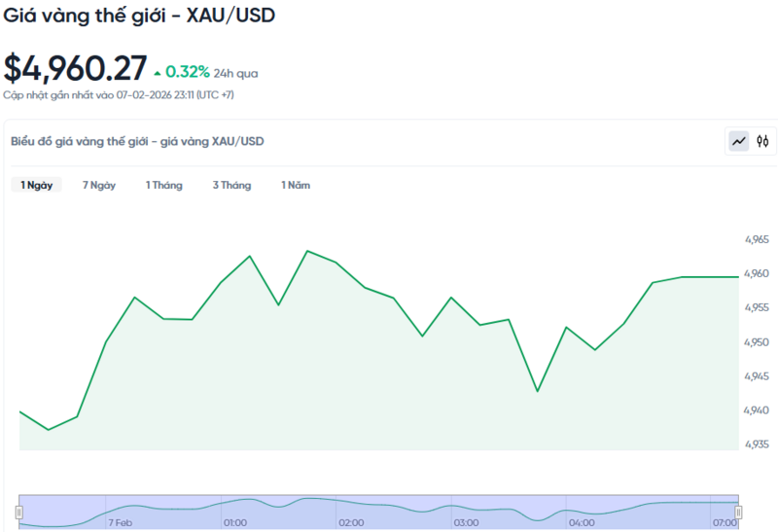778x532 pixels.
Task: Show the 1 Tháng price chart
Action: (163, 185)
